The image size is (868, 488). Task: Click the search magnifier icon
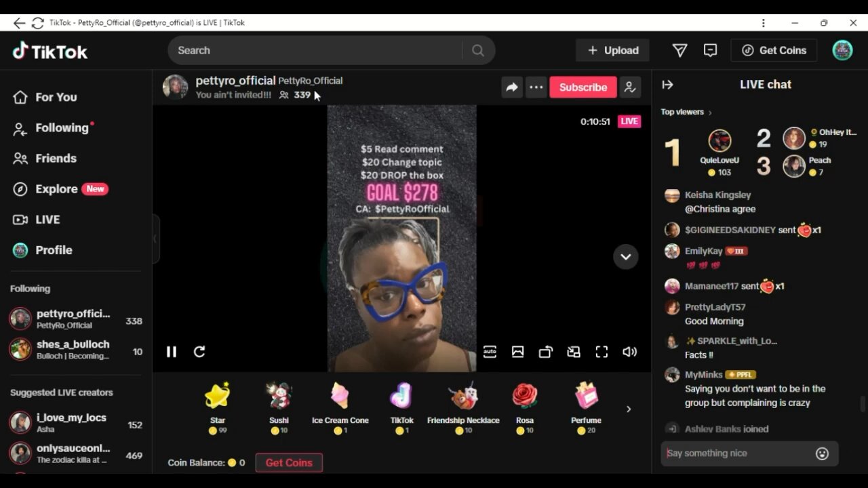478,50
